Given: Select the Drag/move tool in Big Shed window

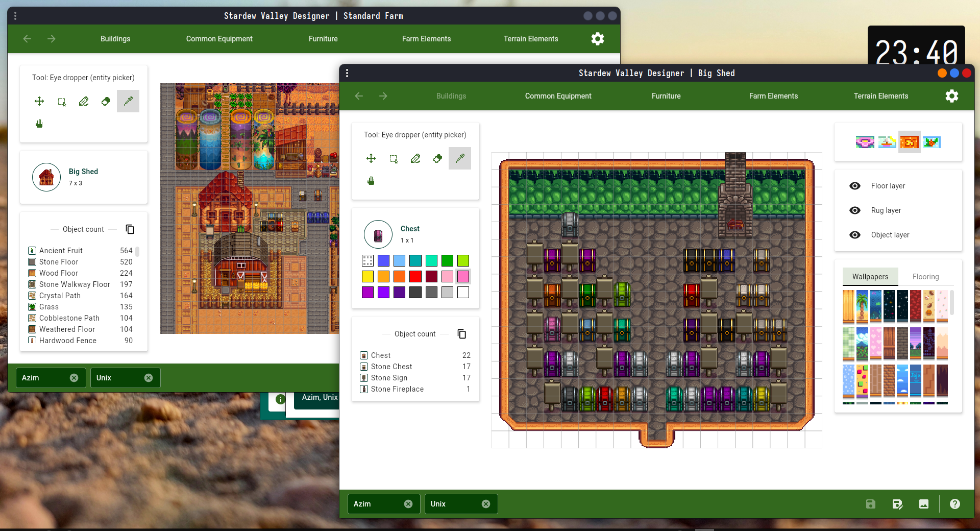Looking at the screenshot, I should coord(371,158).
